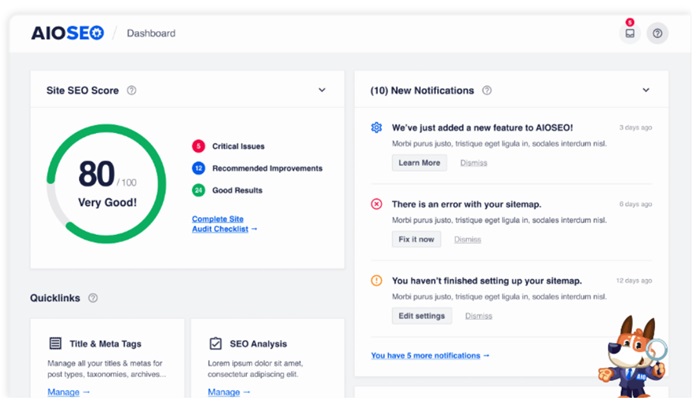Click the '3 days ago' timestamp
Viewport: 698px width, 420px height.
pyautogui.click(x=636, y=127)
